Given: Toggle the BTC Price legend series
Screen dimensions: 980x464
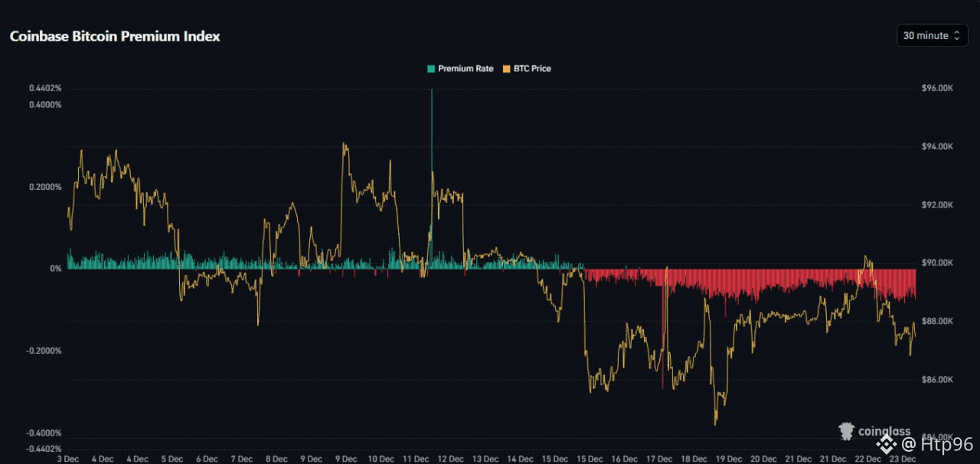Looking at the screenshot, I should pos(526,69).
